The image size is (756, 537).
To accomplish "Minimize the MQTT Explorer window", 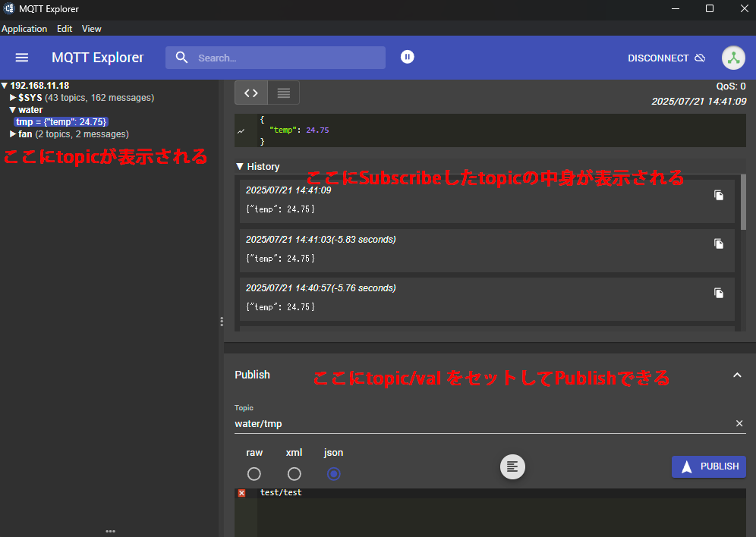I will (676, 8).
